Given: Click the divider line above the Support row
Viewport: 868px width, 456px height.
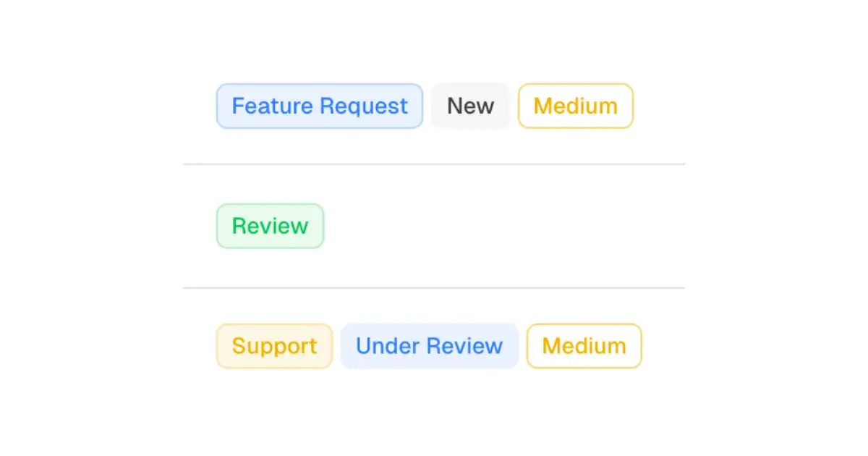Looking at the screenshot, I should tap(433, 288).
